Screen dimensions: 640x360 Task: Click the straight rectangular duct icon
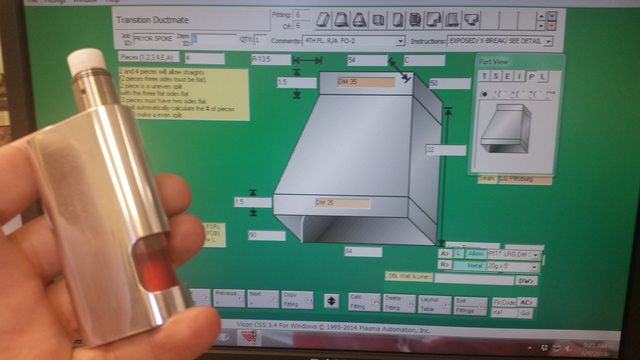coord(398,20)
